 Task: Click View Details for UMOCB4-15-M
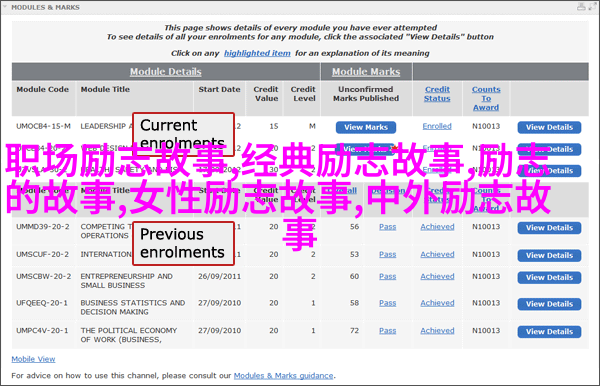pyautogui.click(x=549, y=127)
